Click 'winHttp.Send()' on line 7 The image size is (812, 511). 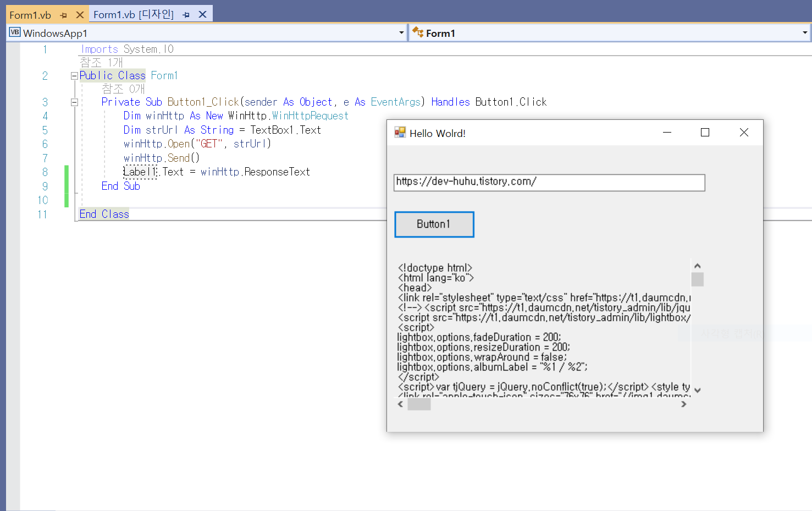click(x=162, y=158)
